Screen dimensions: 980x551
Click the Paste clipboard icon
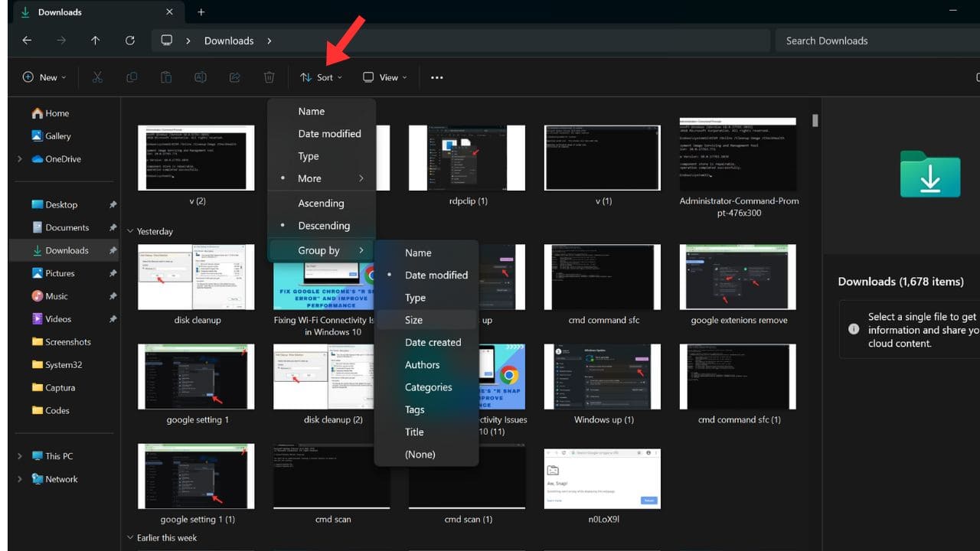[x=165, y=77]
